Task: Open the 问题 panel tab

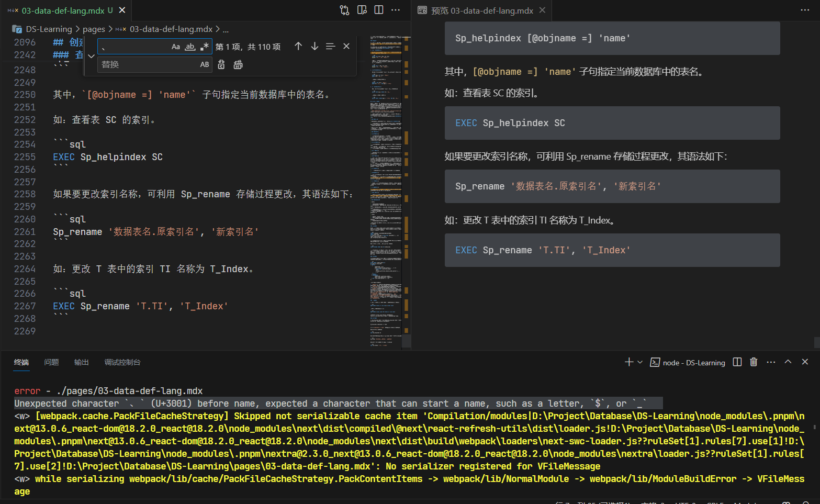Action: [51, 362]
